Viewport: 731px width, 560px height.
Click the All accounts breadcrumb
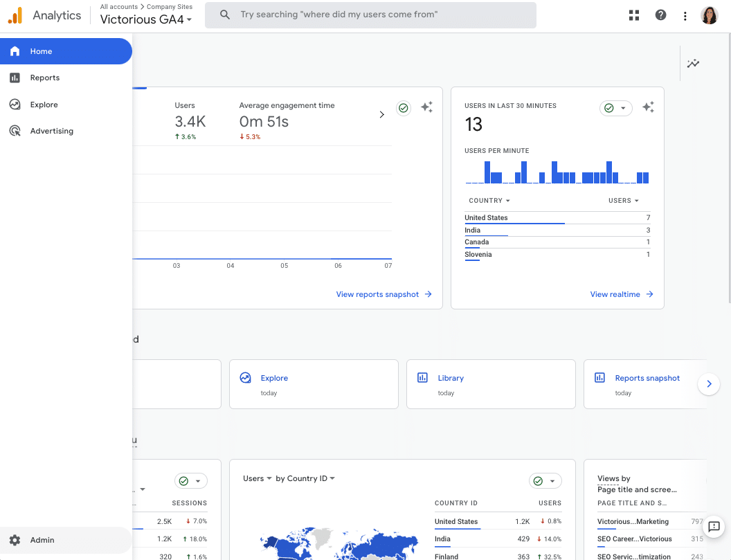pyautogui.click(x=119, y=7)
